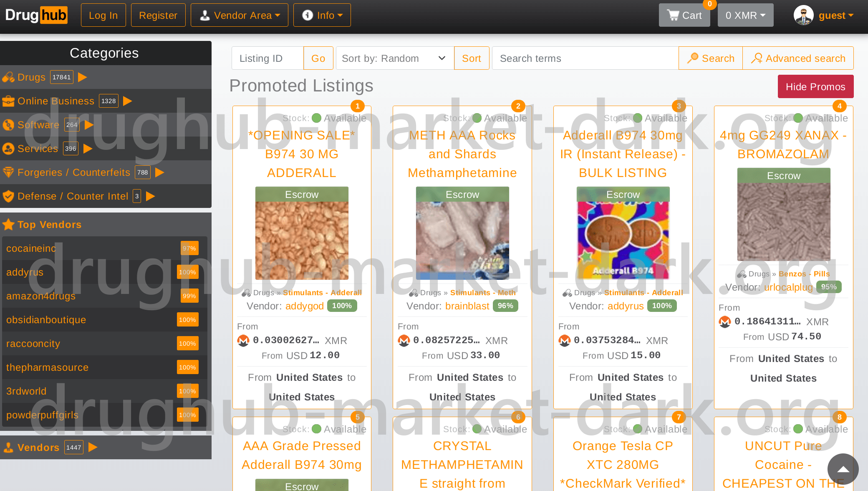The height and width of the screenshot is (491, 868).
Task: Click the Monero icon on the urlocalplug listing
Action: point(725,322)
